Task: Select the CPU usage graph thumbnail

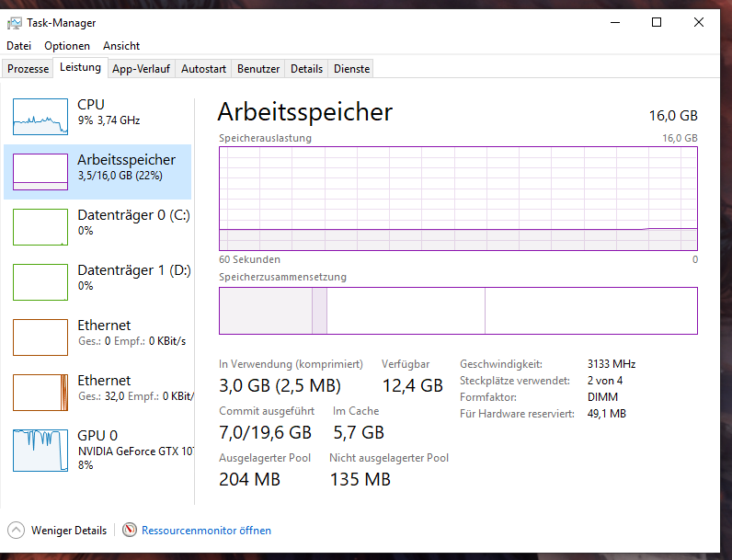Action: point(40,117)
